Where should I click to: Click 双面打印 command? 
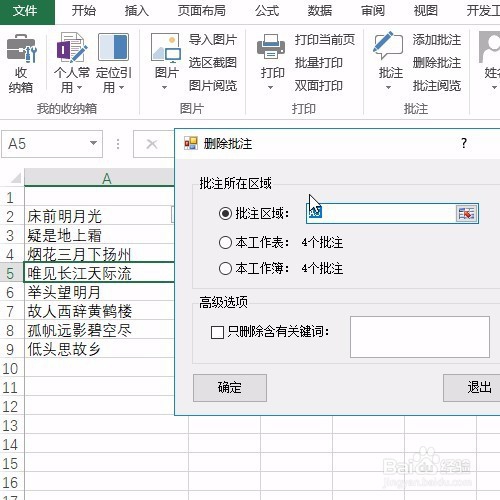pyautogui.click(x=319, y=86)
